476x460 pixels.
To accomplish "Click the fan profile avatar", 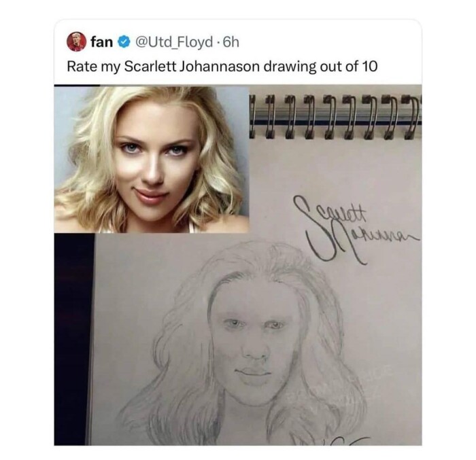I will coord(76,41).
